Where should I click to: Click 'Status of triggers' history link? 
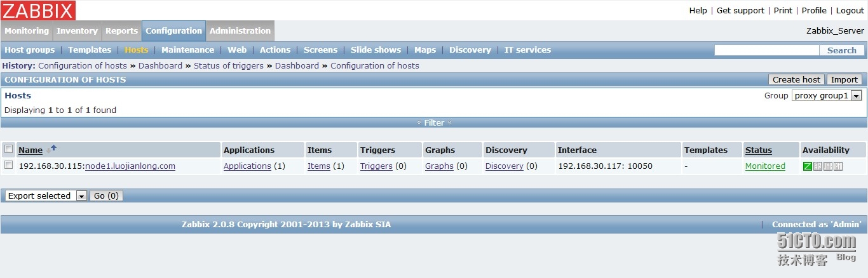[229, 65]
